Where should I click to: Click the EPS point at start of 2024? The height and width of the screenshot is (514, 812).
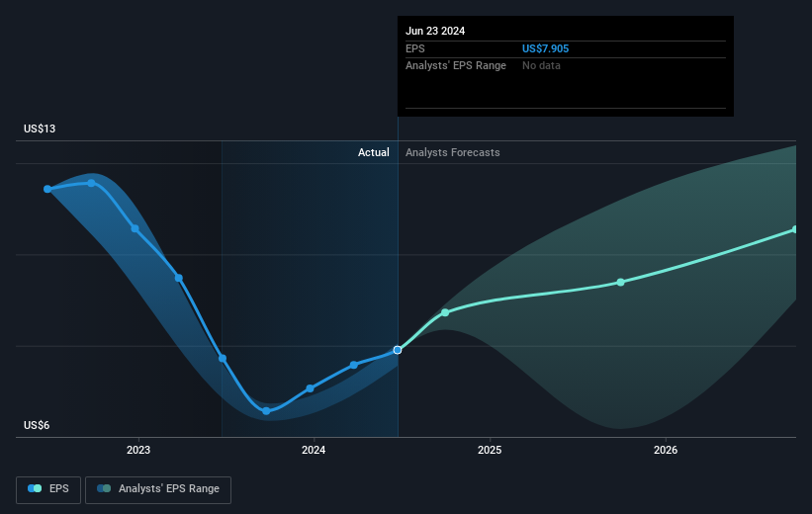tap(310, 388)
